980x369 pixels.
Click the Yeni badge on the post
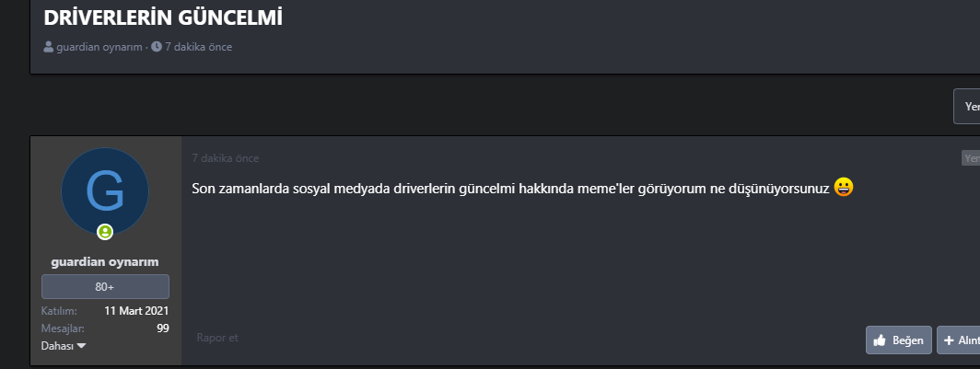pyautogui.click(x=971, y=158)
